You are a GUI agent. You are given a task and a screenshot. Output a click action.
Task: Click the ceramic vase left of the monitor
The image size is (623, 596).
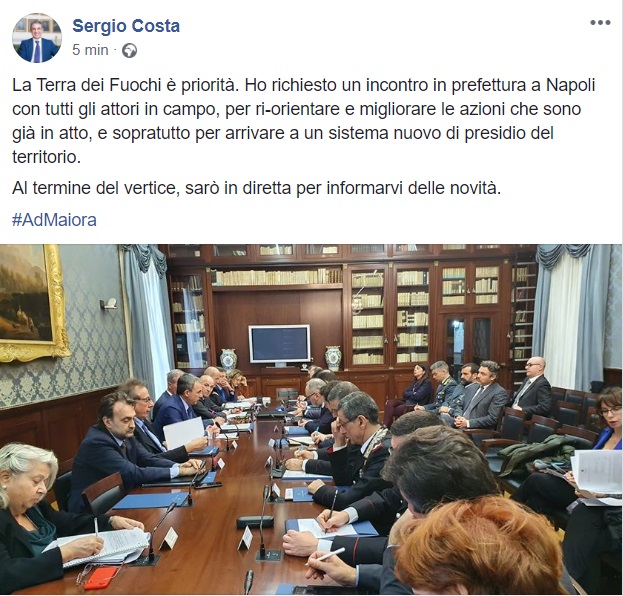click(x=228, y=360)
